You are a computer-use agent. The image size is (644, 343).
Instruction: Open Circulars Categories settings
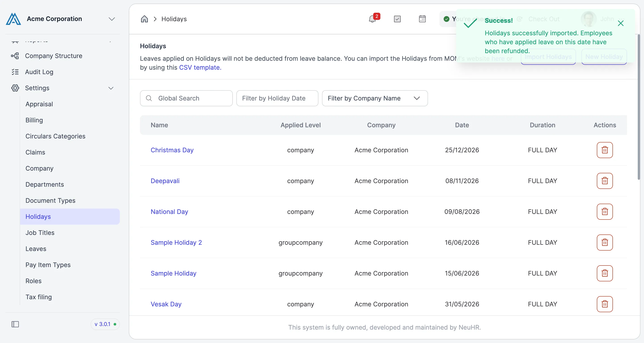coord(55,136)
